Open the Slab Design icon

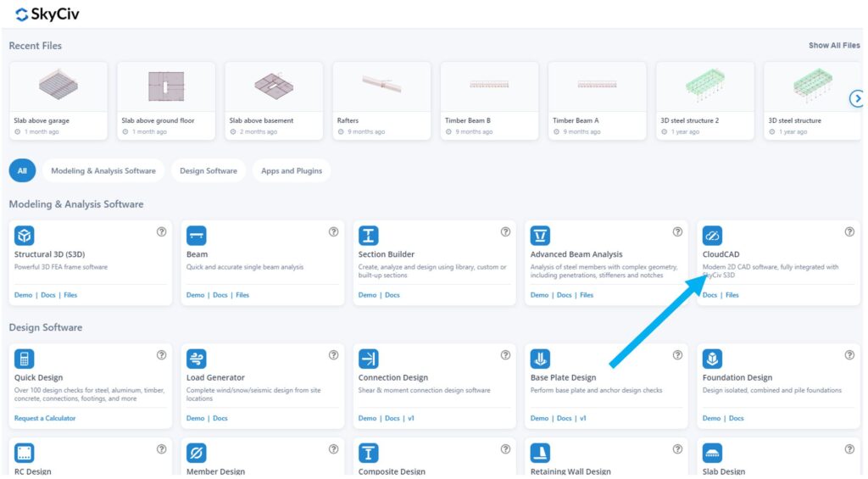point(712,453)
